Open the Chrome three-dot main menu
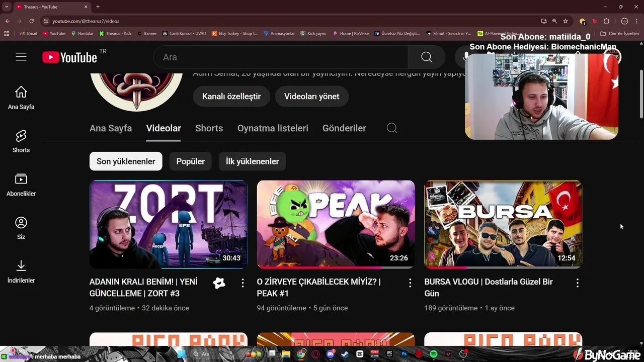The width and height of the screenshot is (644, 362). click(637, 21)
